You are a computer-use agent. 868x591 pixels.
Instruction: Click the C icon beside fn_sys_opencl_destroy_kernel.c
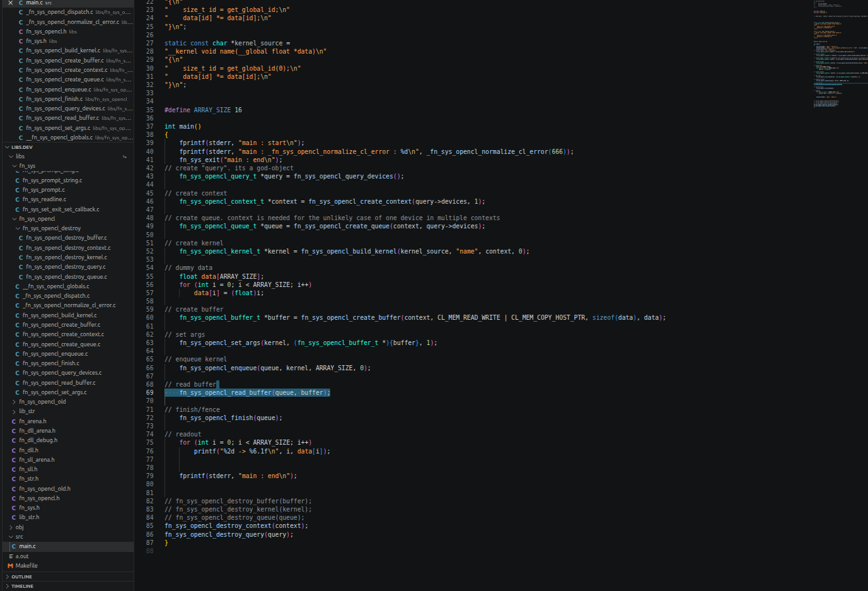21,257
